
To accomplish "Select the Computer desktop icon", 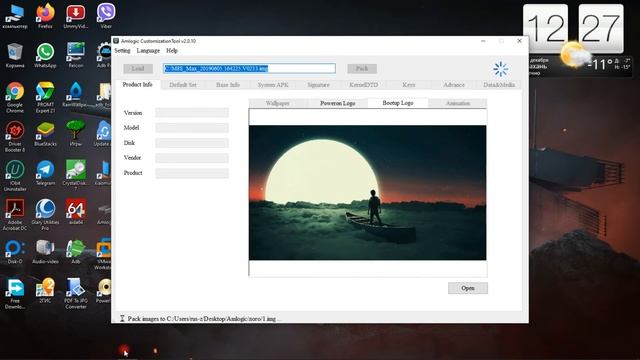I will coord(15,16).
